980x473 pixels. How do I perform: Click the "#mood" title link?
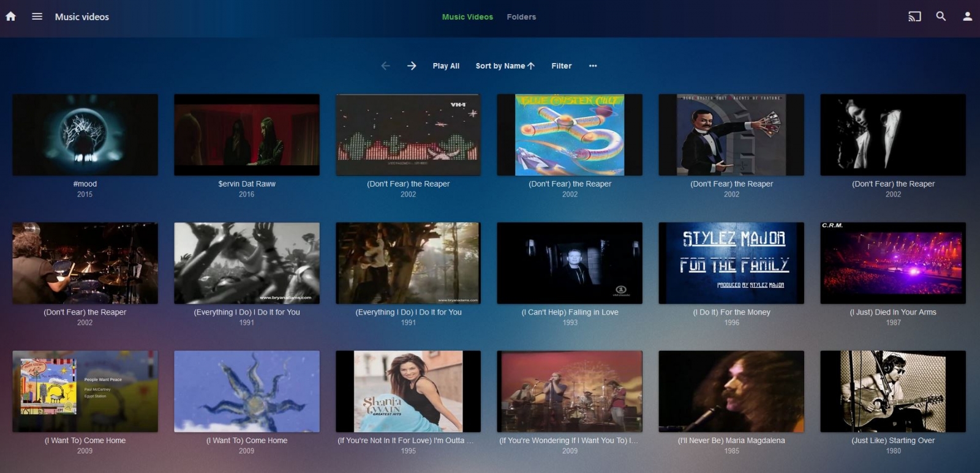[x=85, y=184]
